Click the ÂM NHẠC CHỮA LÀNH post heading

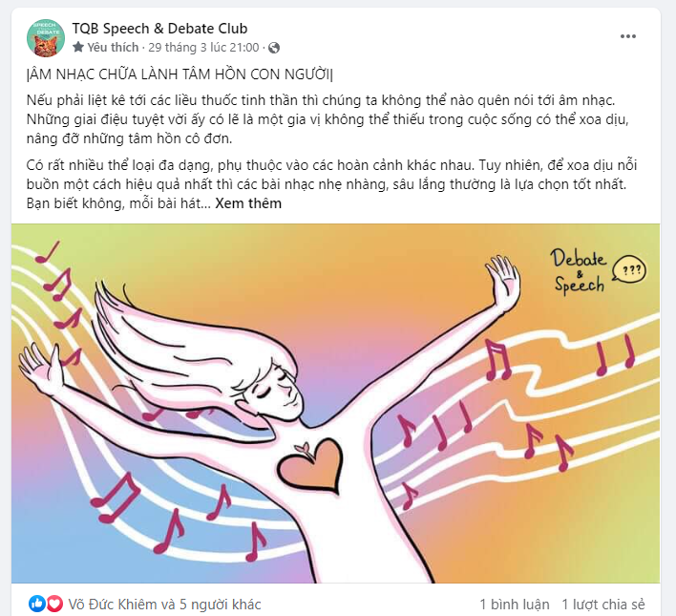180,74
